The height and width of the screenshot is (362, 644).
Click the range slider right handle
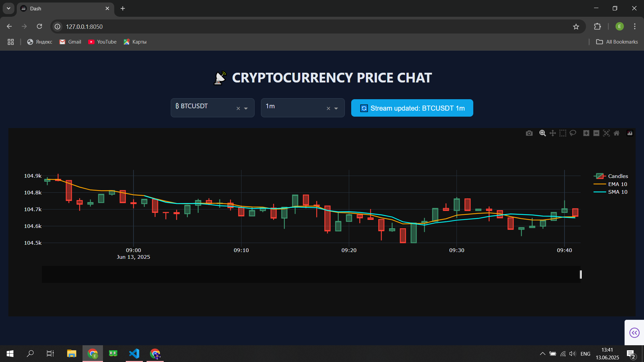[x=581, y=275]
